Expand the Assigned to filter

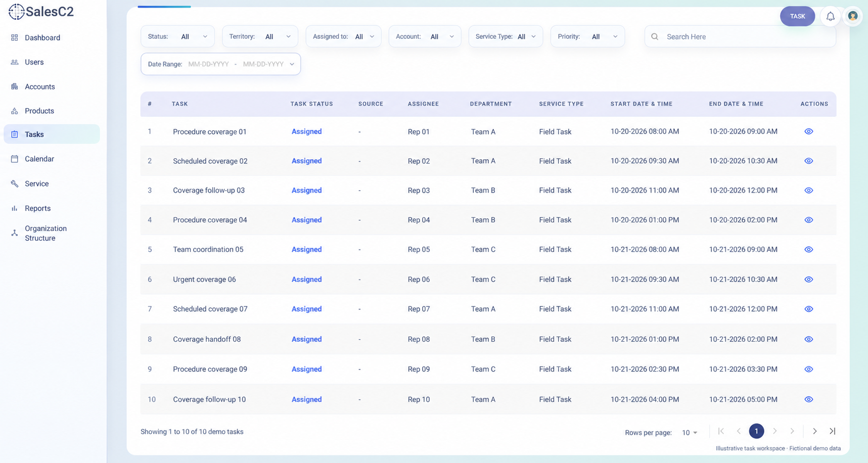coord(343,36)
